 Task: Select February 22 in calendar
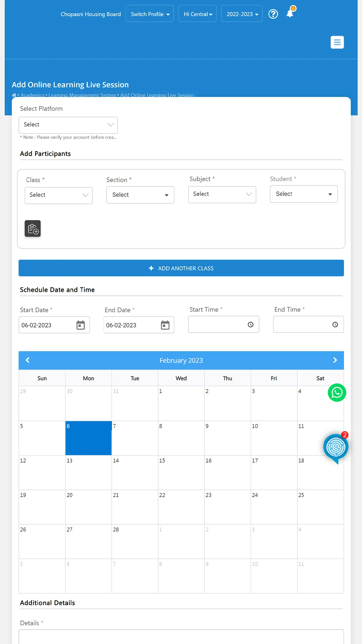[x=181, y=507]
